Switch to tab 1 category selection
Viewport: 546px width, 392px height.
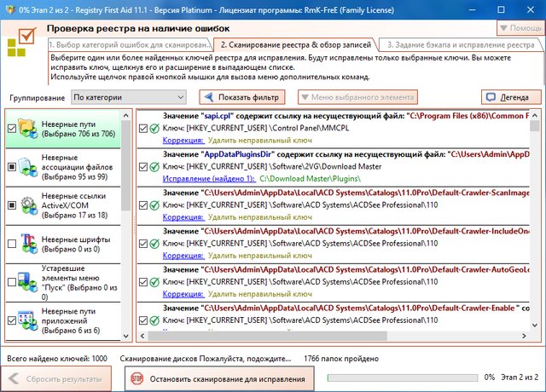pyautogui.click(x=129, y=44)
